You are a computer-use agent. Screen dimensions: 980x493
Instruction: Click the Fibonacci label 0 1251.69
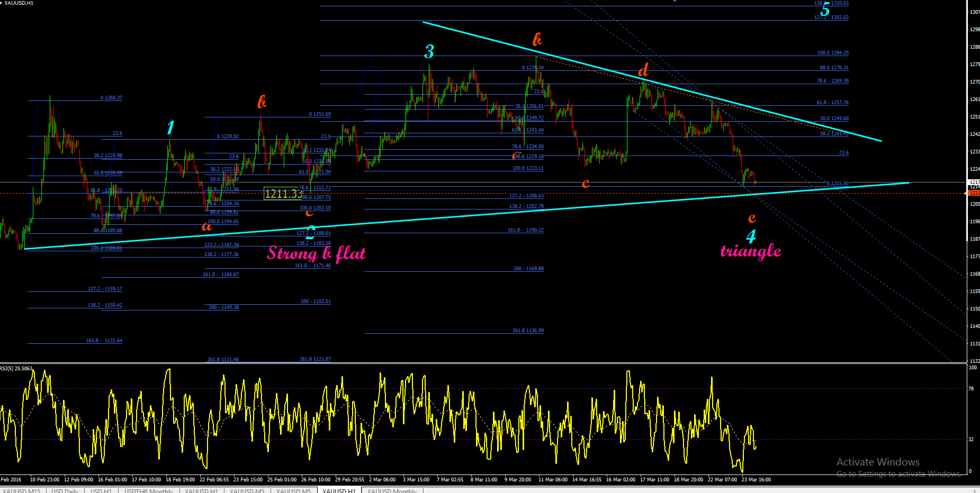(320, 114)
